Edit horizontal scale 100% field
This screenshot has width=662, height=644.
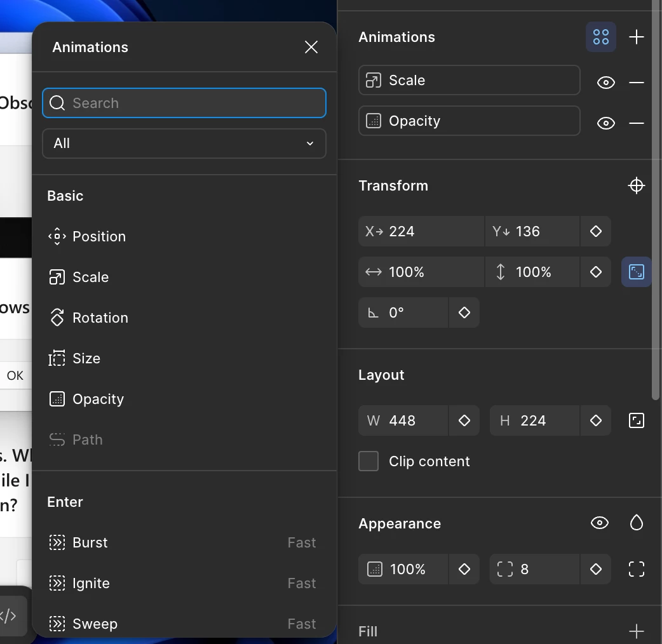(x=421, y=272)
